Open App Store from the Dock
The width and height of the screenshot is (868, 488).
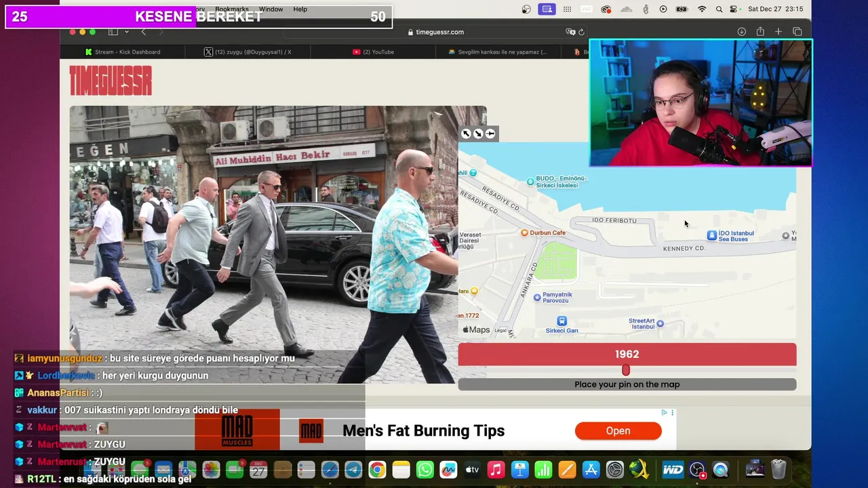point(591,470)
